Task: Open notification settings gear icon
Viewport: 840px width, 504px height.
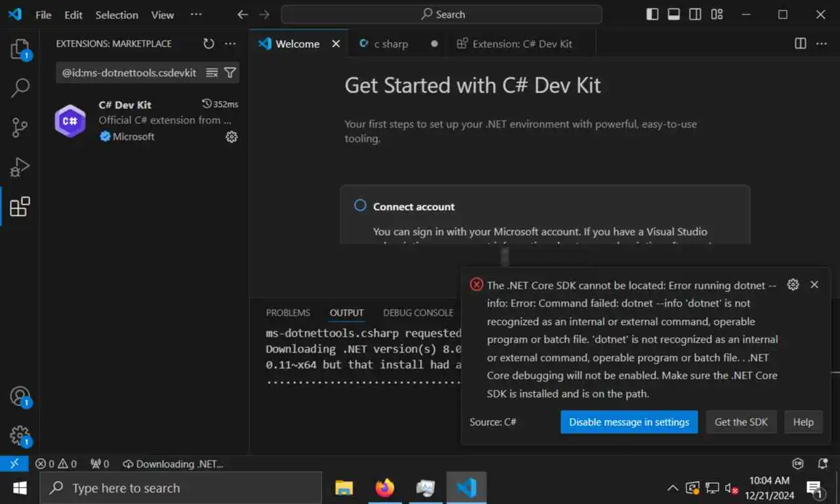Action: tap(793, 284)
